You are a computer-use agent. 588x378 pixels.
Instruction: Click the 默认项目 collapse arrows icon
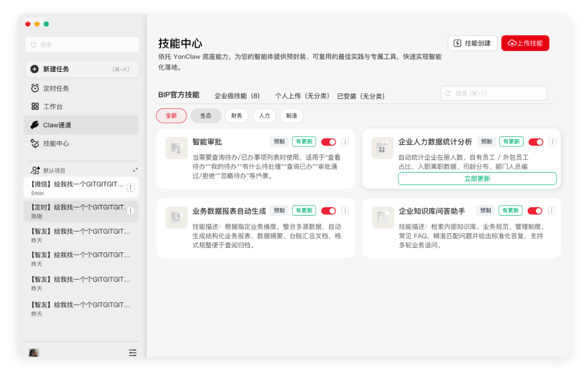pyautogui.click(x=135, y=170)
